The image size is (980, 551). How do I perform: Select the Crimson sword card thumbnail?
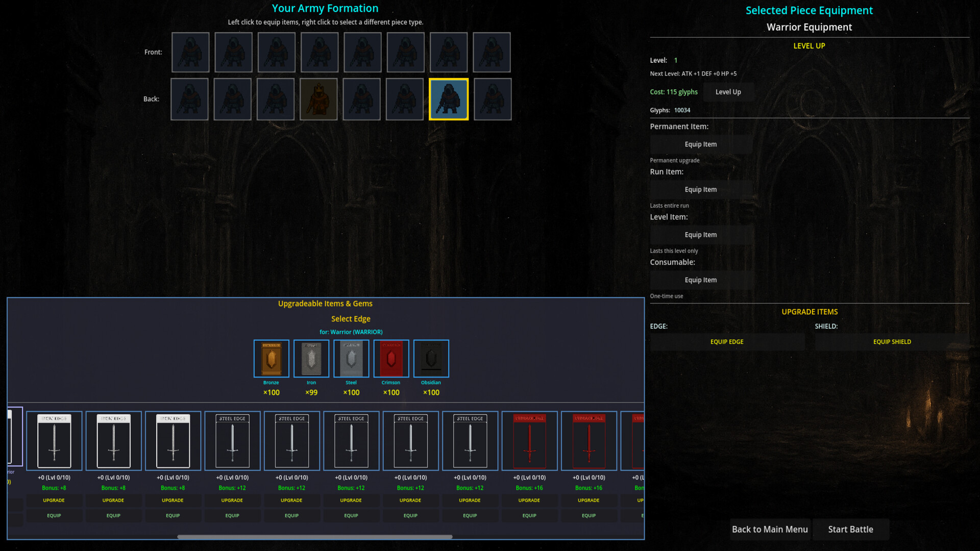(x=529, y=440)
